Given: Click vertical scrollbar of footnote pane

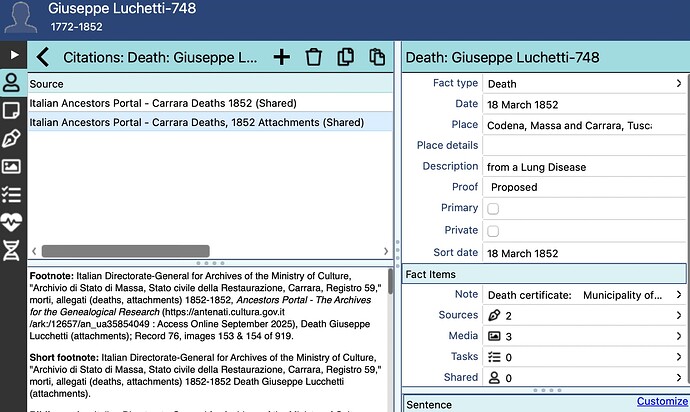Looking at the screenshot, I should click(390, 281).
